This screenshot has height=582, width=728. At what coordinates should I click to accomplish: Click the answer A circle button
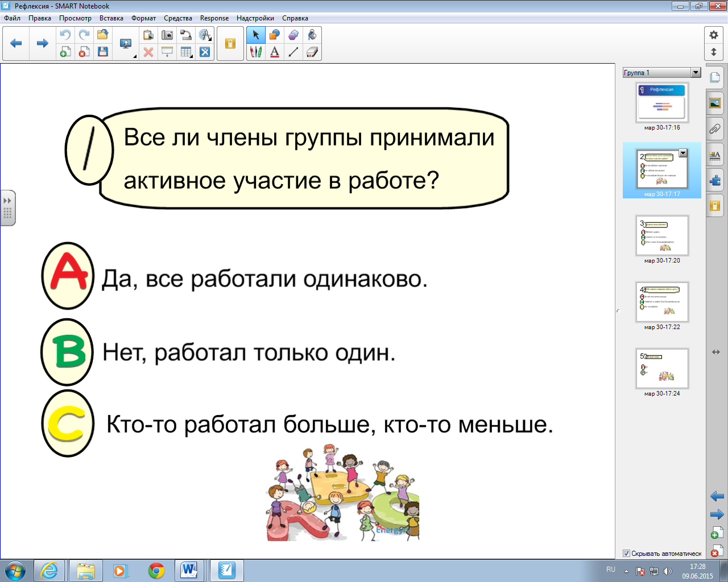coord(68,276)
